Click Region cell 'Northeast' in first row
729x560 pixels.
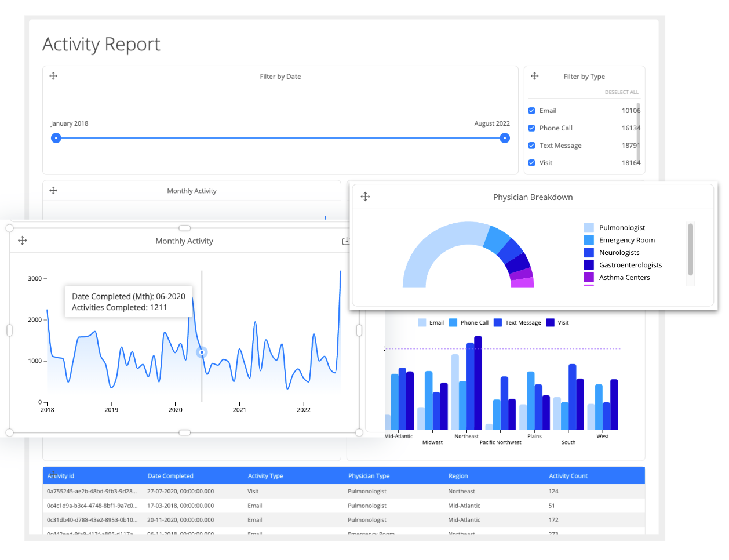tap(461, 491)
